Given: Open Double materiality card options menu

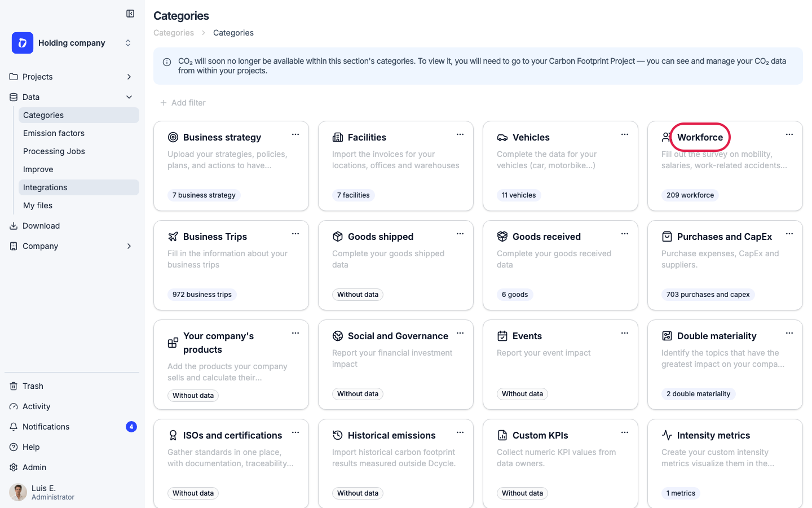Looking at the screenshot, I should [x=789, y=333].
